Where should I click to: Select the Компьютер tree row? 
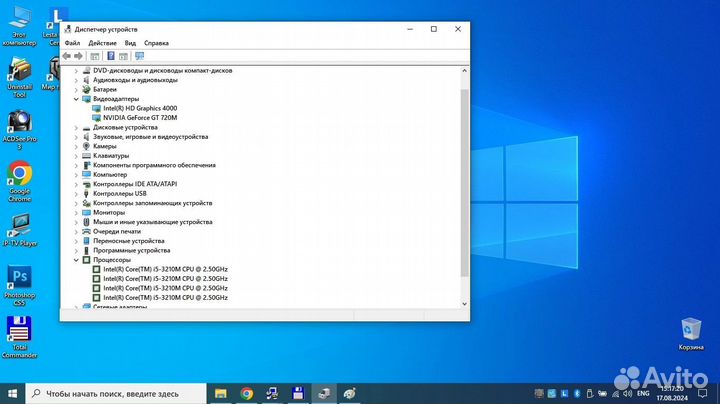coord(110,174)
